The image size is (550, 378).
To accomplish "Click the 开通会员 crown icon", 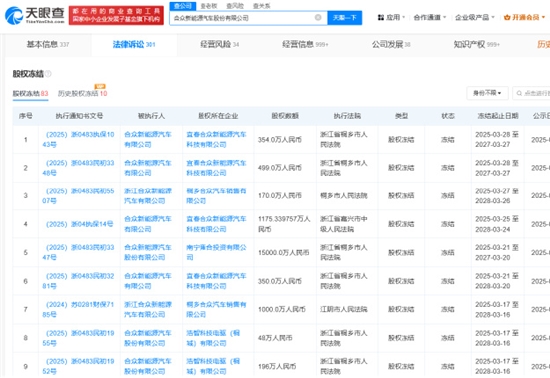I will click(x=507, y=17).
